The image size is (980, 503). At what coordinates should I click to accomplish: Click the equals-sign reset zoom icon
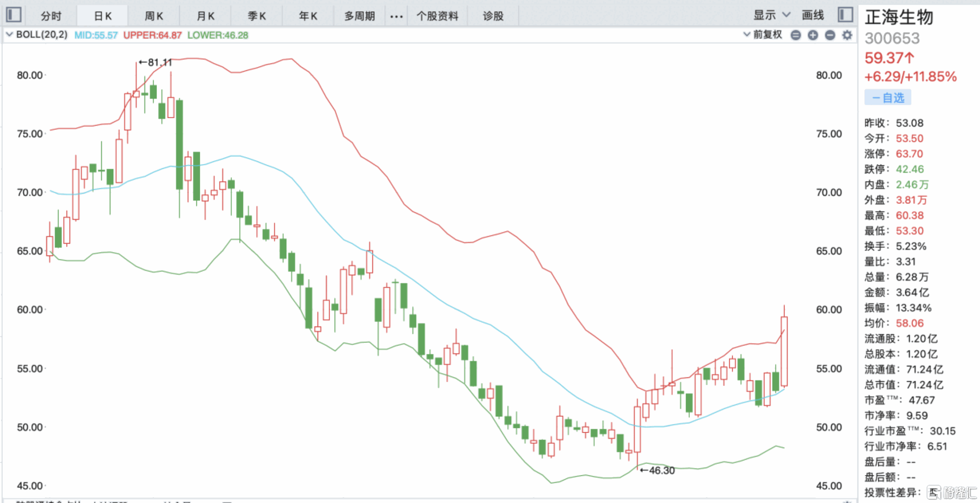pyautogui.click(x=796, y=35)
